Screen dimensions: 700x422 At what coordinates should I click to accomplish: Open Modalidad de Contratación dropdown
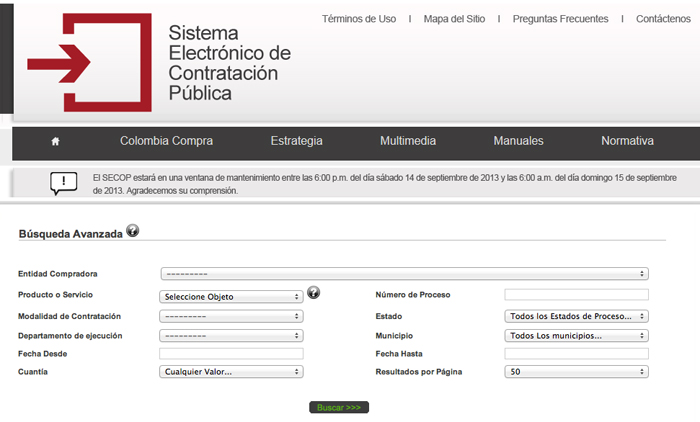[231, 316]
